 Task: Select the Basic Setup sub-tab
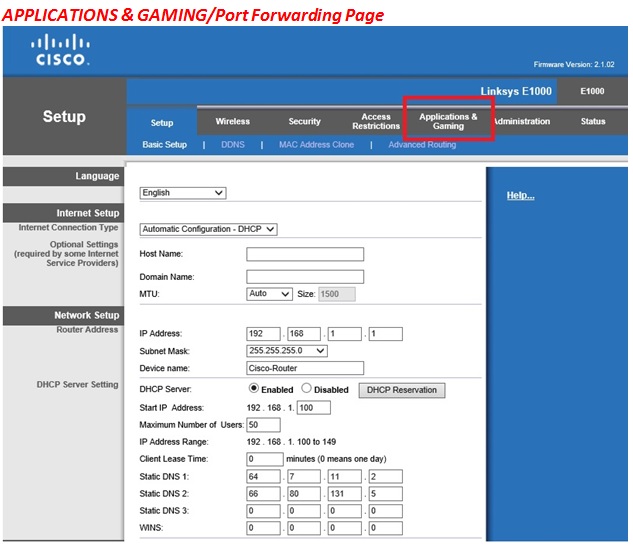click(164, 145)
